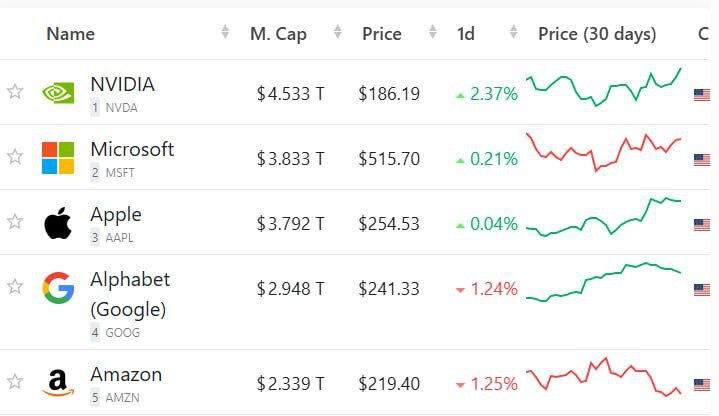Image resolution: width=719 pixels, height=416 pixels.
Task: Click the US flag in Amazon row
Action: click(x=702, y=385)
